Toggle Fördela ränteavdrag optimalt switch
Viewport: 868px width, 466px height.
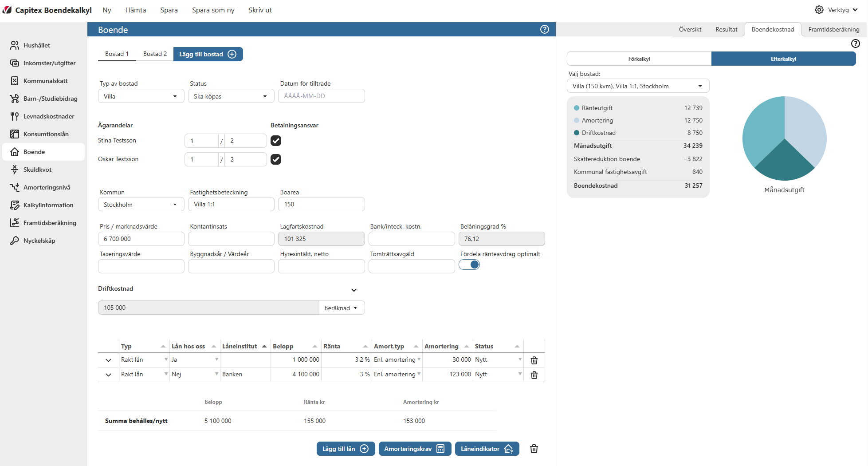tap(469, 265)
